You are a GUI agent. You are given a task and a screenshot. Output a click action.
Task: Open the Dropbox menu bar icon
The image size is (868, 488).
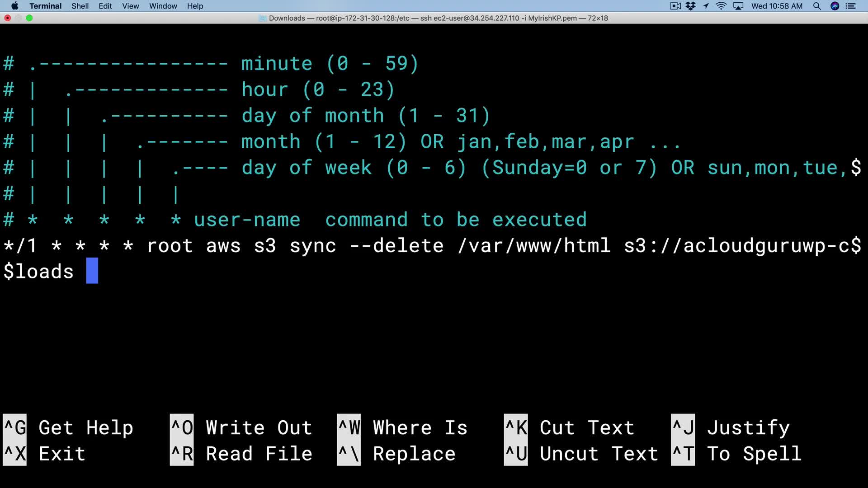tap(690, 6)
